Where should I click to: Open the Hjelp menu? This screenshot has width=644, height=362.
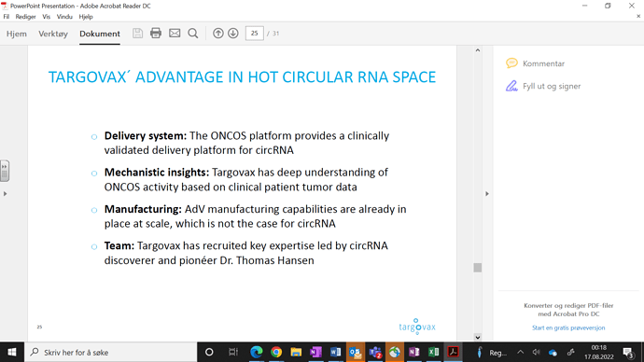(x=86, y=17)
